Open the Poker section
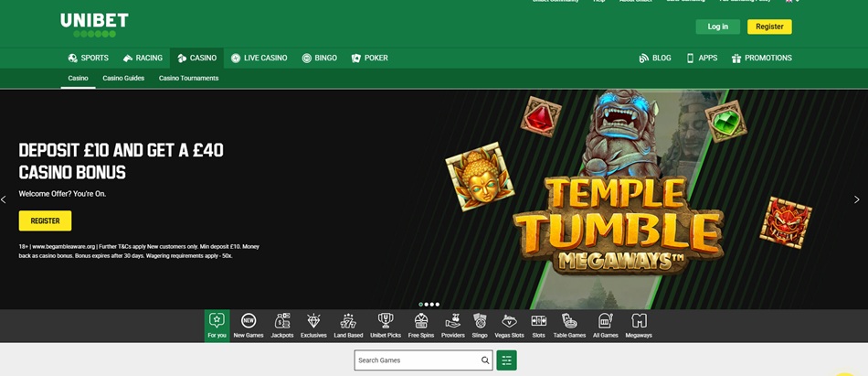The image size is (868, 376). click(370, 58)
